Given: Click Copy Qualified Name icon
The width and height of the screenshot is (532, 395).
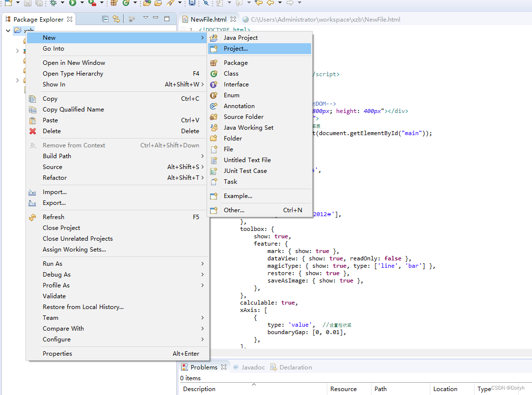Looking at the screenshot, I should click(32, 110).
